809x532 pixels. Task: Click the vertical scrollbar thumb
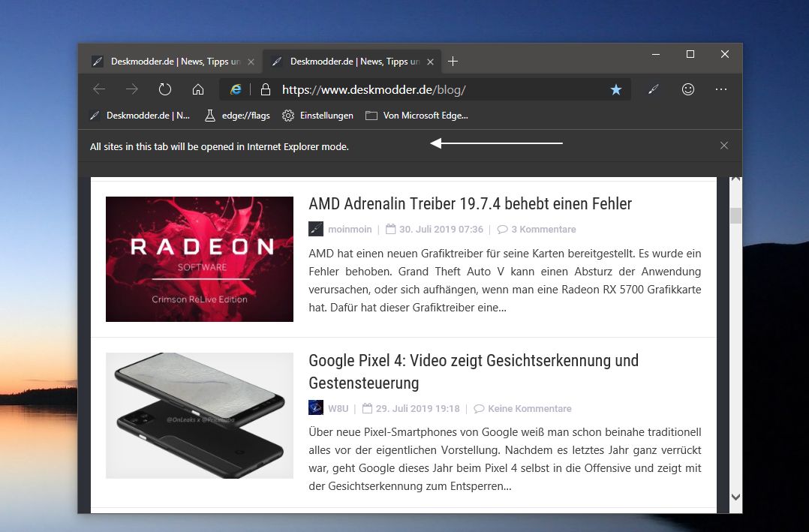[735, 215]
